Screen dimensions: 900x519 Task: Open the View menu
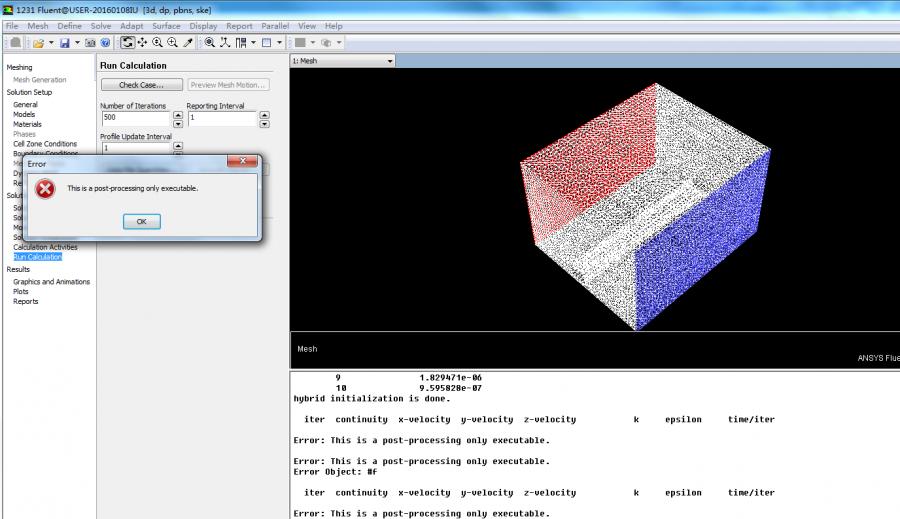307,26
